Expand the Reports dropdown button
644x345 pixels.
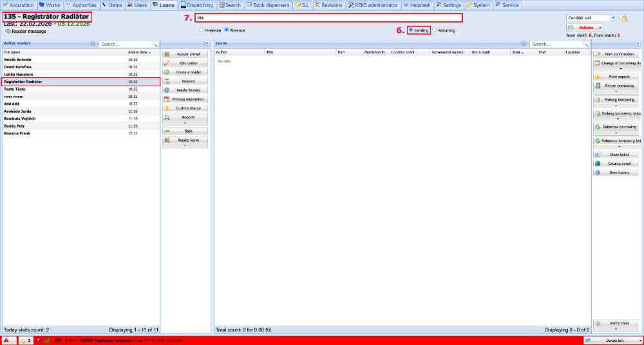click(x=185, y=120)
